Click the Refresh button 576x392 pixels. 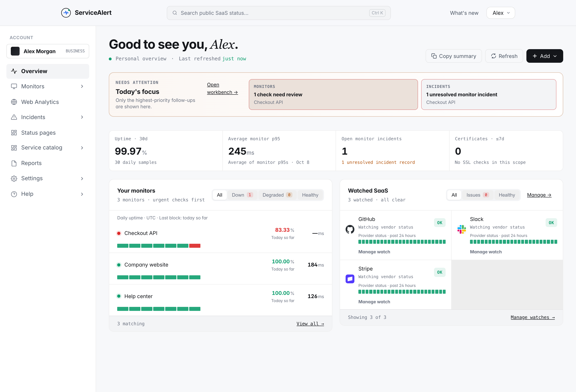tap(504, 56)
